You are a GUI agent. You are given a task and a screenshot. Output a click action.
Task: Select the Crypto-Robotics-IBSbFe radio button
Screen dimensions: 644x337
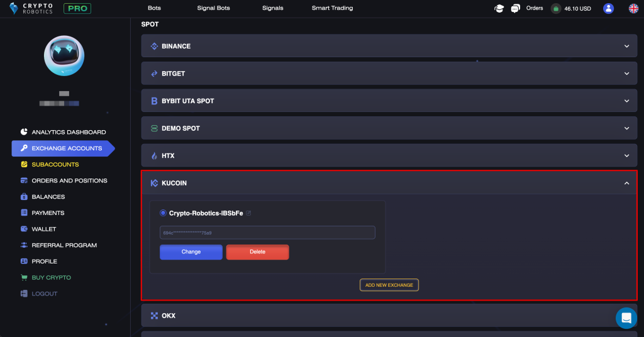coord(164,213)
